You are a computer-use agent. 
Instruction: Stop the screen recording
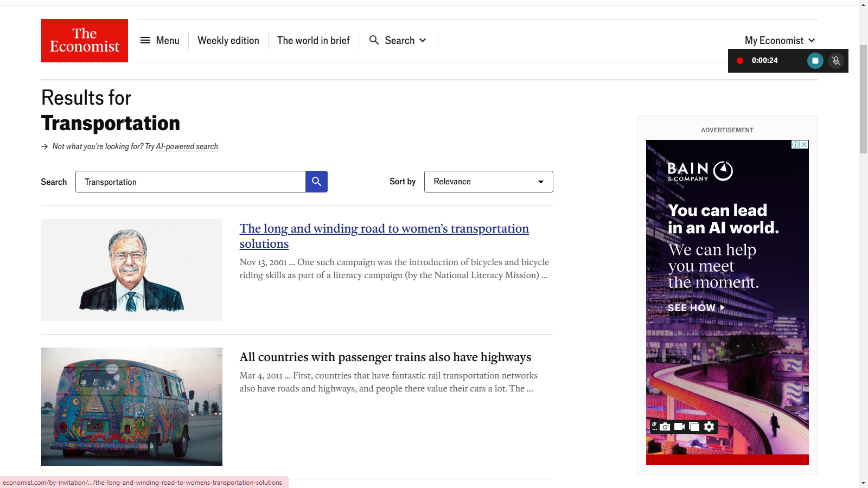coord(815,61)
